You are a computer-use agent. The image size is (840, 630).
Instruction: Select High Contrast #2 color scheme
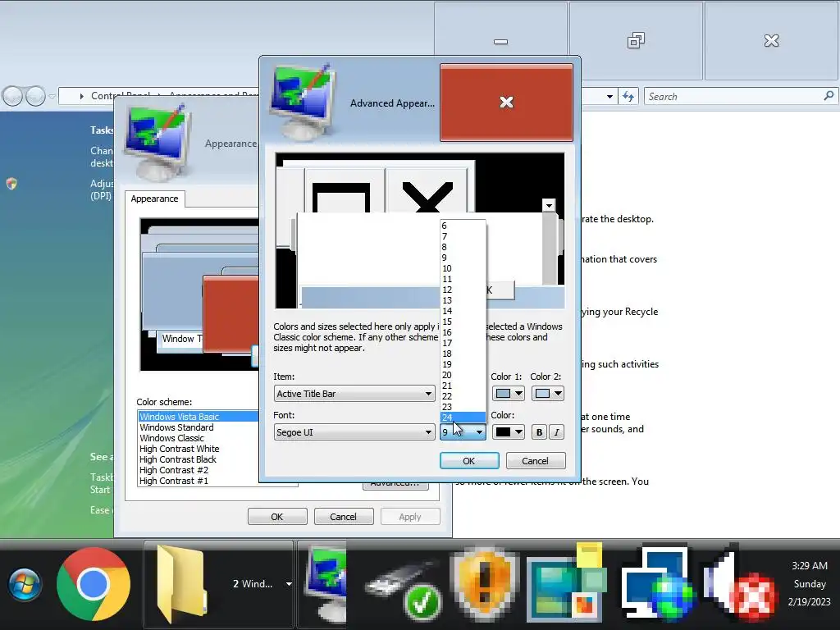point(198,470)
